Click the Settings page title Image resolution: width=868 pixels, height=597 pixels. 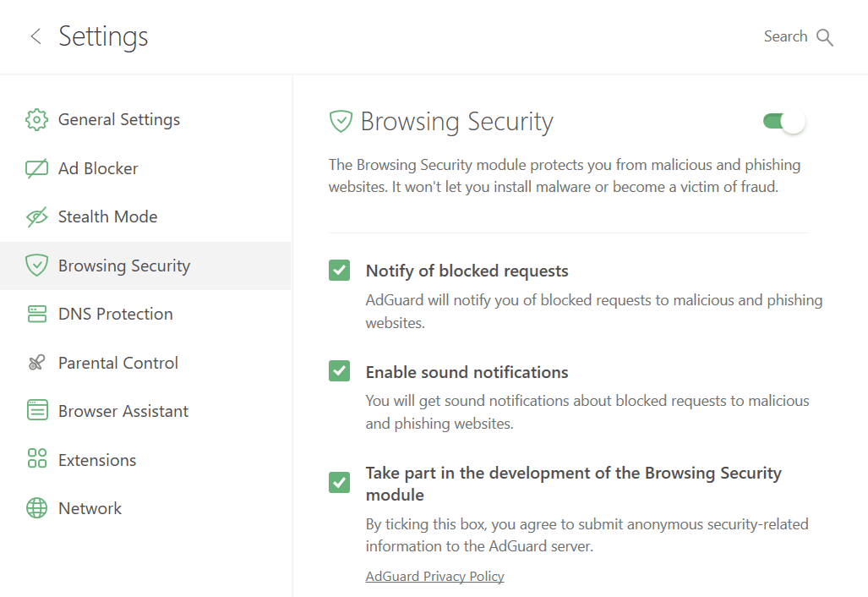pos(103,37)
